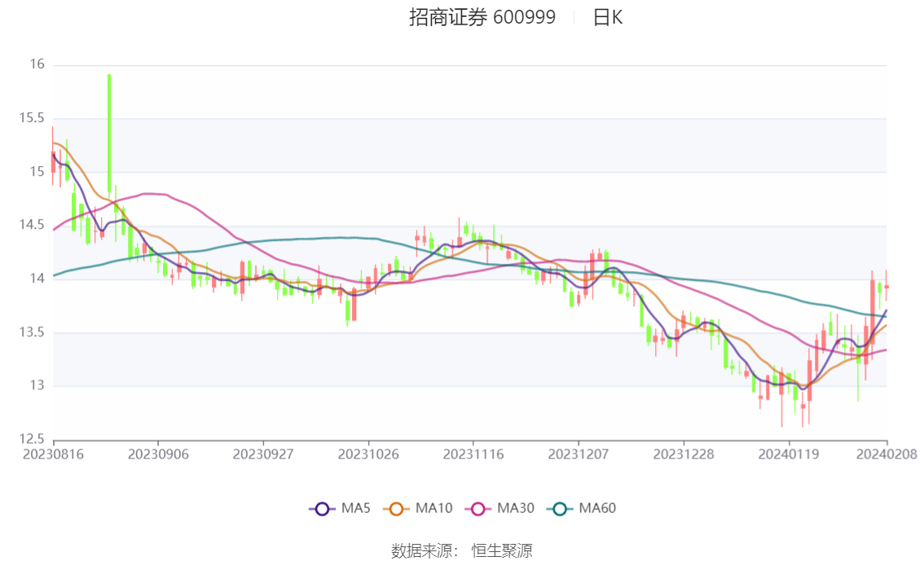Click the y-axis value 12.5
Viewport: 924px width, 561px height.
point(32,439)
